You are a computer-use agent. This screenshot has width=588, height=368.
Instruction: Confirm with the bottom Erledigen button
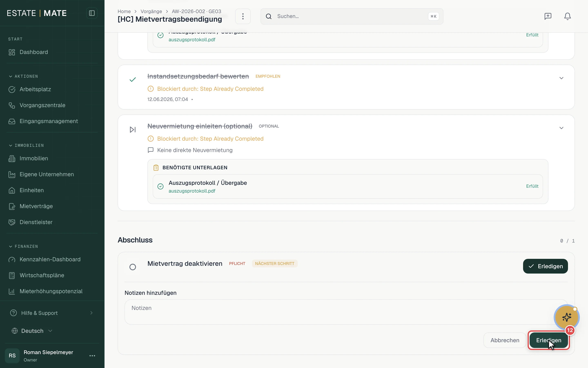point(549,340)
